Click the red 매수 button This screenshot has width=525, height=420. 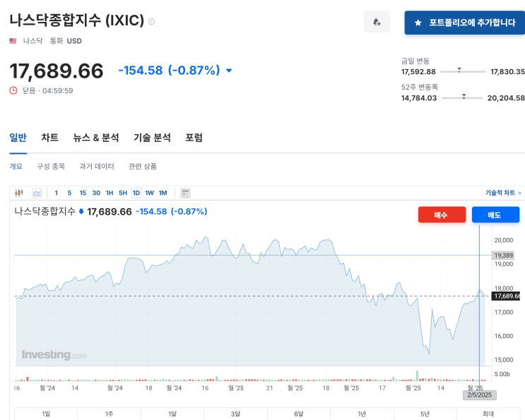click(x=442, y=215)
